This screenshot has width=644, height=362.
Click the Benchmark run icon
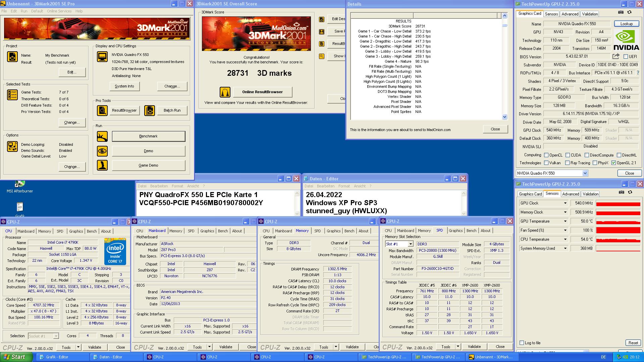tap(102, 136)
